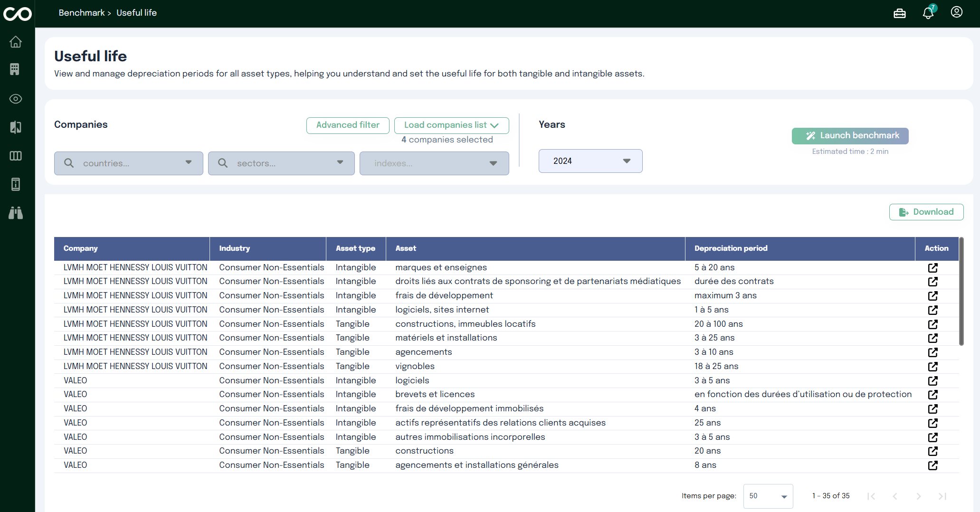The width and height of the screenshot is (980, 512).
Task: Open the user profile icon
Action: point(956,12)
